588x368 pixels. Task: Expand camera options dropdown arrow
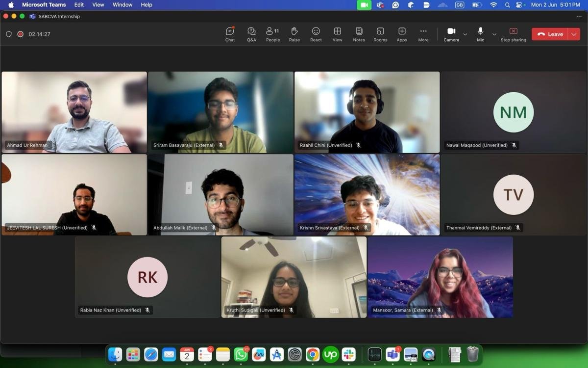click(x=465, y=34)
